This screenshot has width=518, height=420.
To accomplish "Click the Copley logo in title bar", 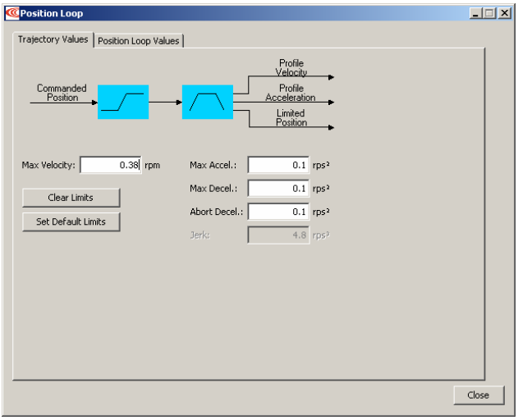I will click(x=12, y=13).
